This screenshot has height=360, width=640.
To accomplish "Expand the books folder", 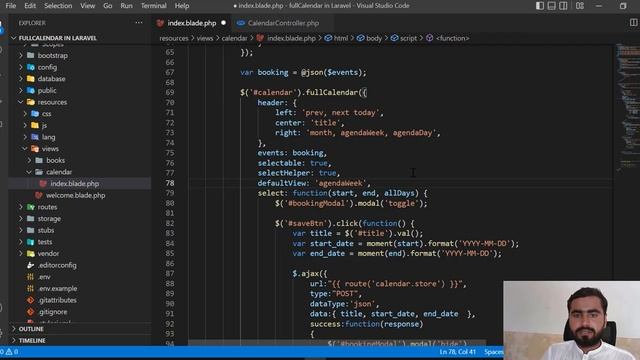I will (x=56, y=160).
